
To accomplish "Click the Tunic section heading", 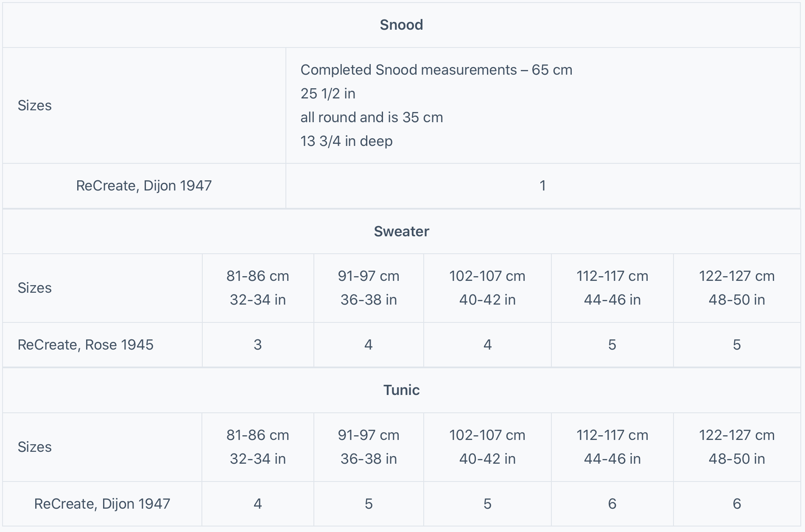I will coord(401,390).
